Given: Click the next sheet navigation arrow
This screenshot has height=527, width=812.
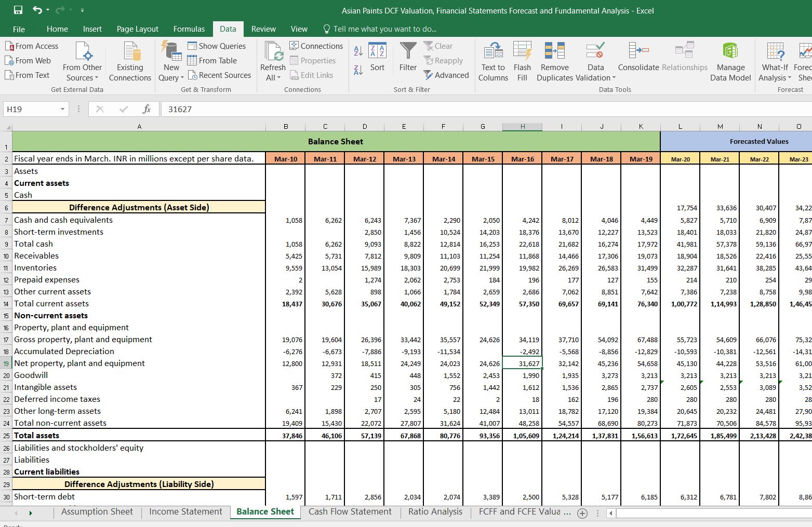Looking at the screenshot, I should pos(31,513).
